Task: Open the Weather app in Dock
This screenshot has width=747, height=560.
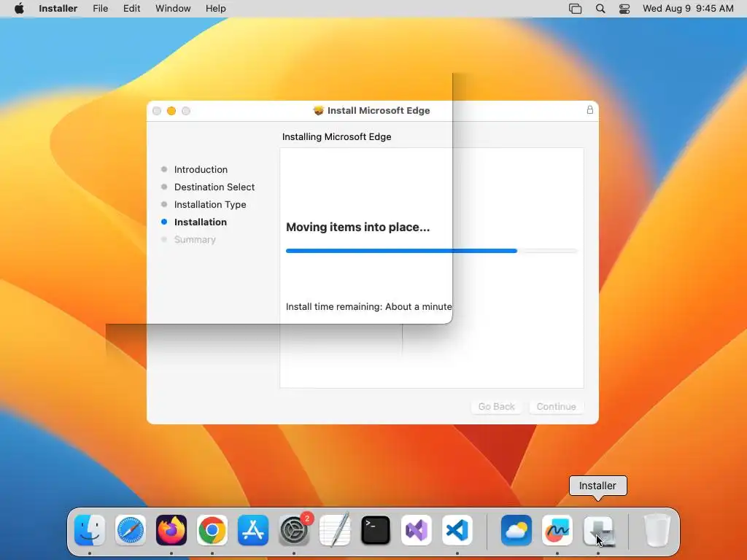Action: 516,530
